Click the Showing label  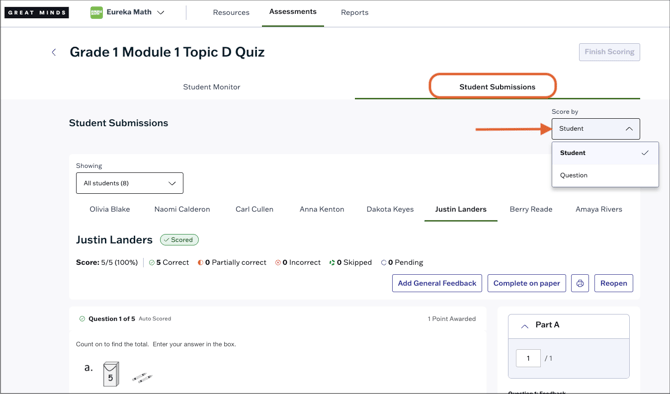pyautogui.click(x=89, y=166)
